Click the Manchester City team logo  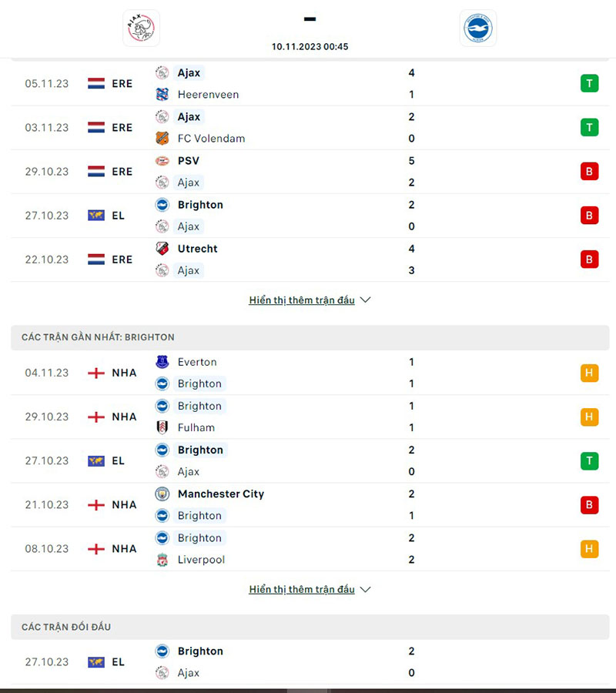point(162,494)
